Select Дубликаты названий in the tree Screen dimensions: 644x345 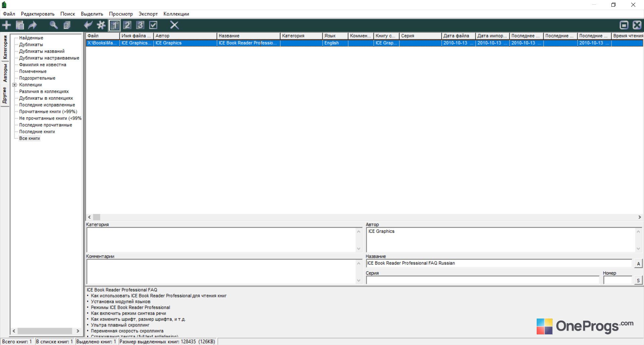point(42,51)
